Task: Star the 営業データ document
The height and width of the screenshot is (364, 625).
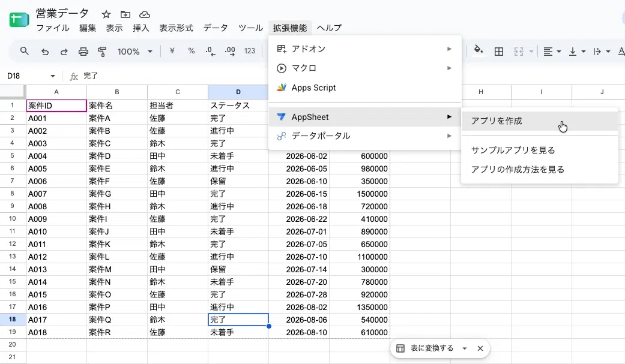Action: pyautogui.click(x=106, y=15)
